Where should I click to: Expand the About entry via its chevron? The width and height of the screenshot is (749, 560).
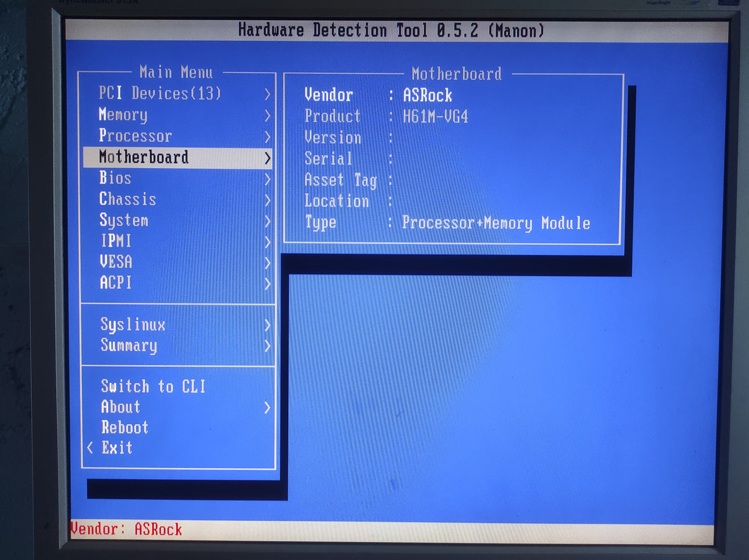pos(268,408)
